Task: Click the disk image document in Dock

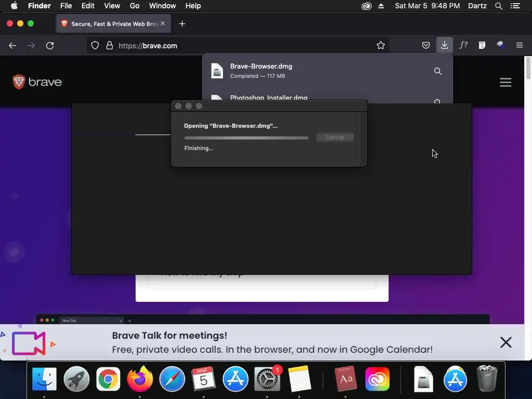Action: [423, 379]
